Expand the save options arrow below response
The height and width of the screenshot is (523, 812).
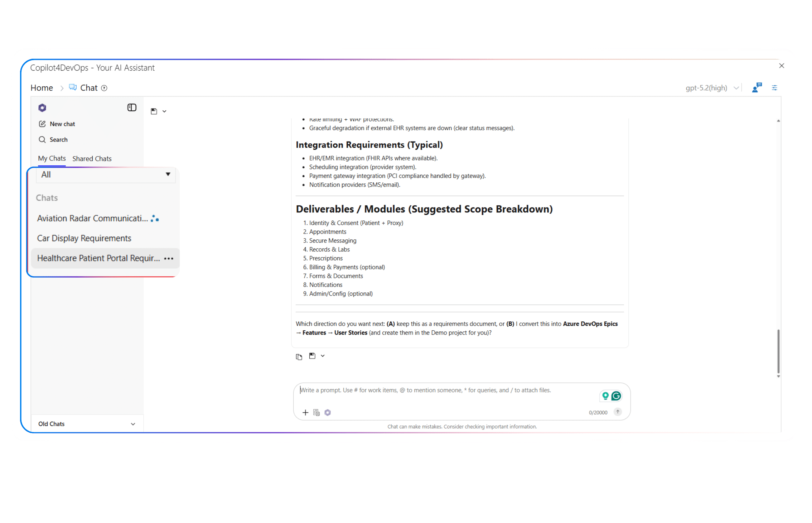point(323,356)
